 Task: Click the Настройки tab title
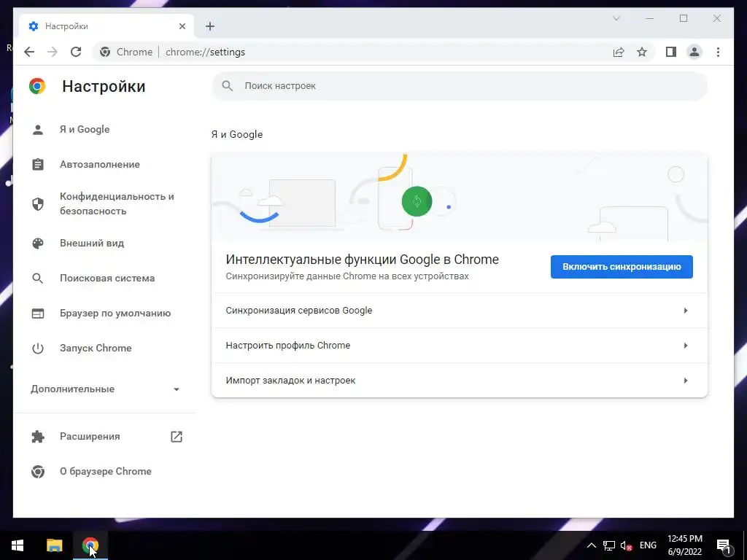(66, 26)
